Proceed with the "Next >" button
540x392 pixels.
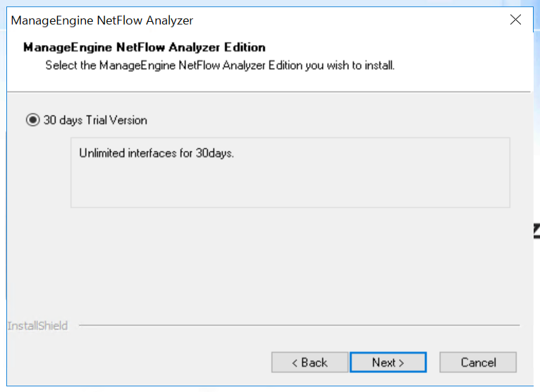click(388, 362)
